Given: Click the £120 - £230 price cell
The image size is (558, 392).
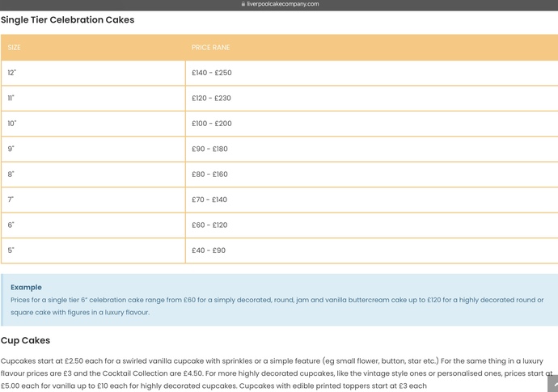Looking at the screenshot, I should (x=371, y=98).
